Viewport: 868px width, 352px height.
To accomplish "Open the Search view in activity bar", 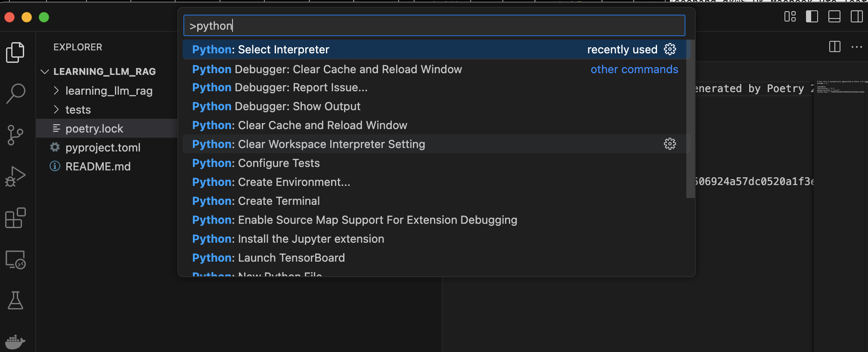I will pos(15,93).
